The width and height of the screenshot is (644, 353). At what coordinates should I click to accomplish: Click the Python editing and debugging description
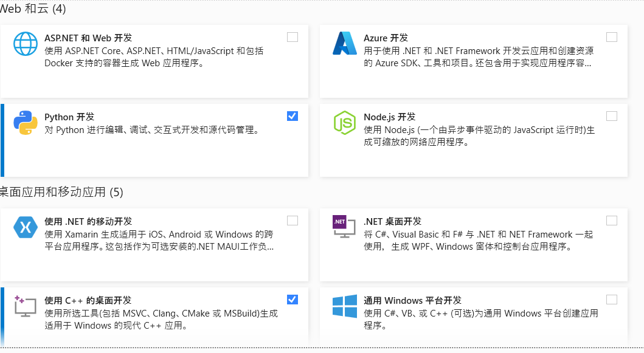point(153,130)
